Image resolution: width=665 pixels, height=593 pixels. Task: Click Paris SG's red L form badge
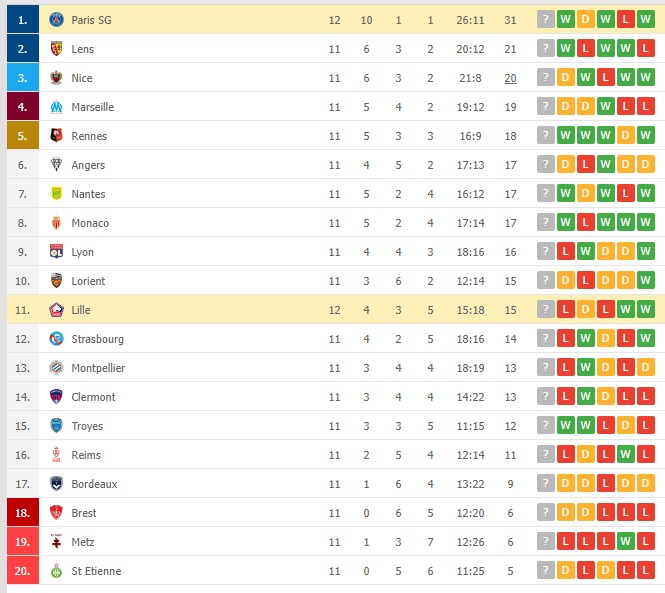(625, 20)
